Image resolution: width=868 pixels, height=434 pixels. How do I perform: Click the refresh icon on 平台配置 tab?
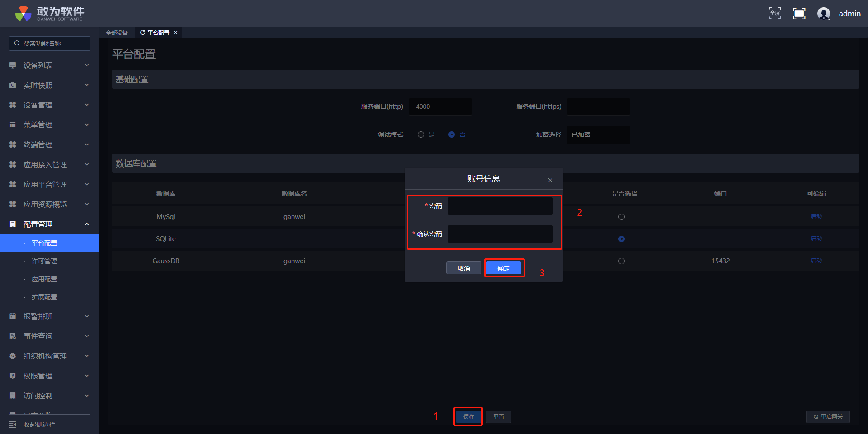[x=142, y=33]
